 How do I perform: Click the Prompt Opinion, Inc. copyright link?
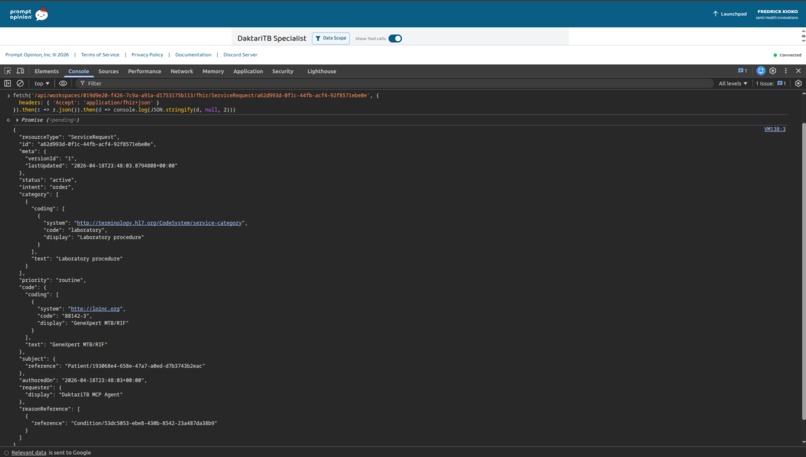pyautogui.click(x=37, y=54)
